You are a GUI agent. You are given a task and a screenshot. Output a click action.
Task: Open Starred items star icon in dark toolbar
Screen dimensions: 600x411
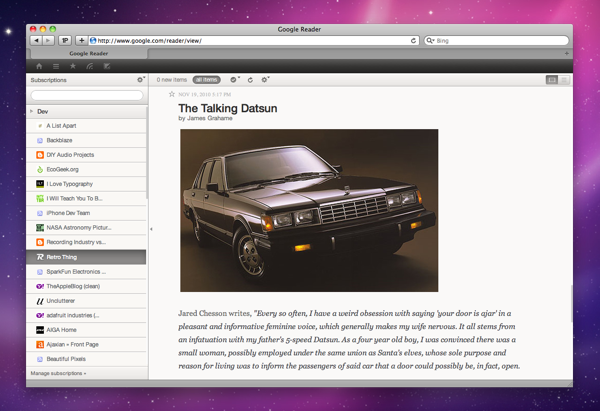click(73, 66)
